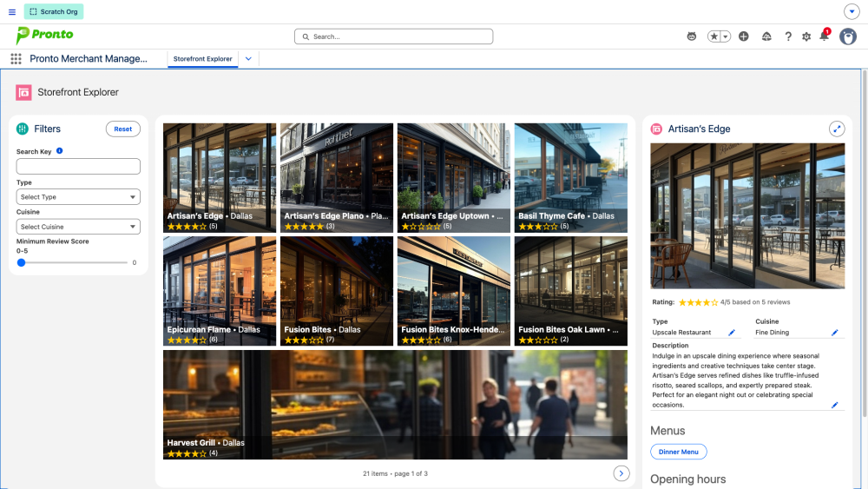Open the Dinner Menu
This screenshot has height=489, width=868.
click(678, 452)
